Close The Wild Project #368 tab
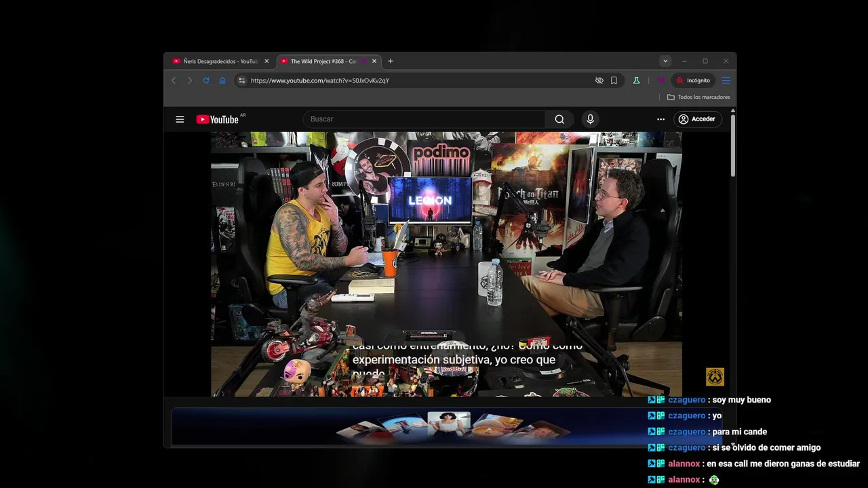This screenshot has height=488, width=868. coord(374,61)
